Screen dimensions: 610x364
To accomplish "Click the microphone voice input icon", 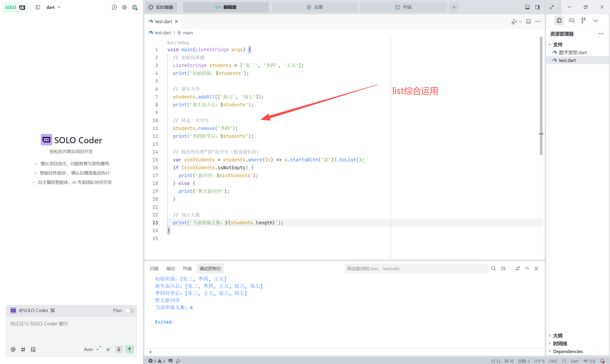I will pos(119,349).
